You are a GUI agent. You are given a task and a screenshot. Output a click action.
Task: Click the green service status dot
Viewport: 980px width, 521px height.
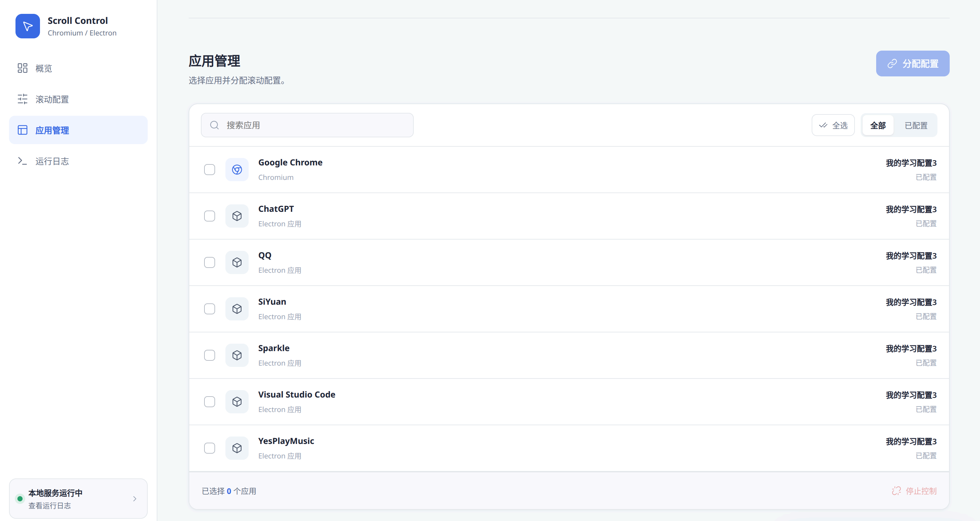20,498
